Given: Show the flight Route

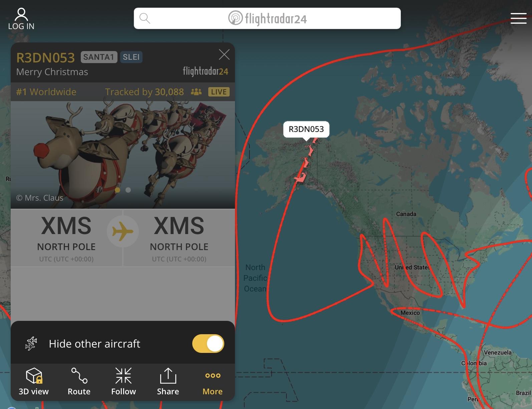Looking at the screenshot, I should tap(79, 381).
